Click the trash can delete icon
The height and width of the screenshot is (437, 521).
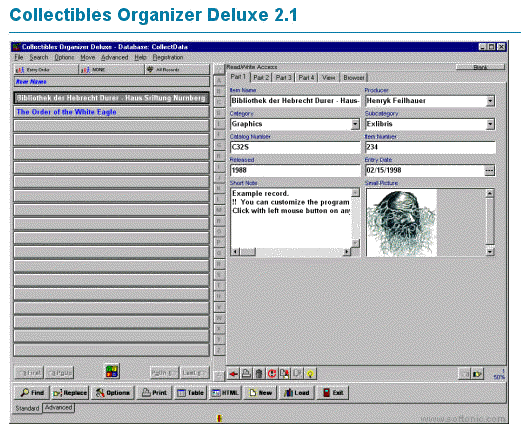pos(259,374)
